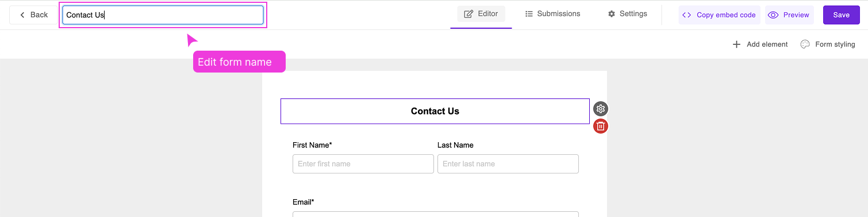Save the form
The height and width of the screenshot is (217, 868).
[841, 15]
